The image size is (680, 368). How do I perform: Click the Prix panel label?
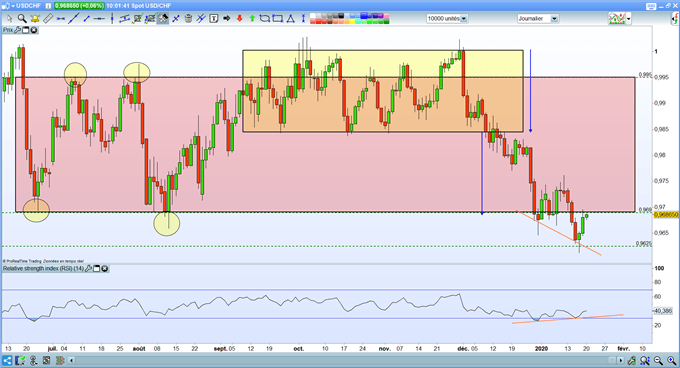pos(8,30)
